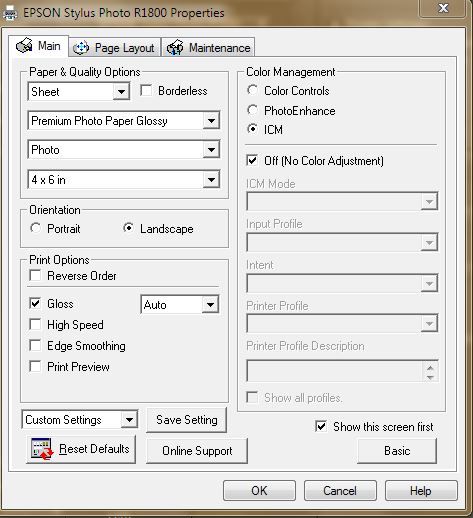
Task: Open the Gloss Auto dropdown
Action: coord(210,304)
